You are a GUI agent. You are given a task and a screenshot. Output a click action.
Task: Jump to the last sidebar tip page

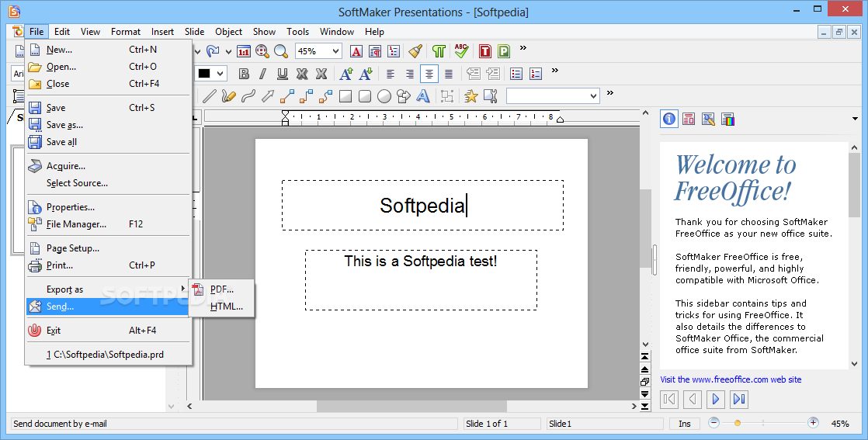tap(739, 399)
